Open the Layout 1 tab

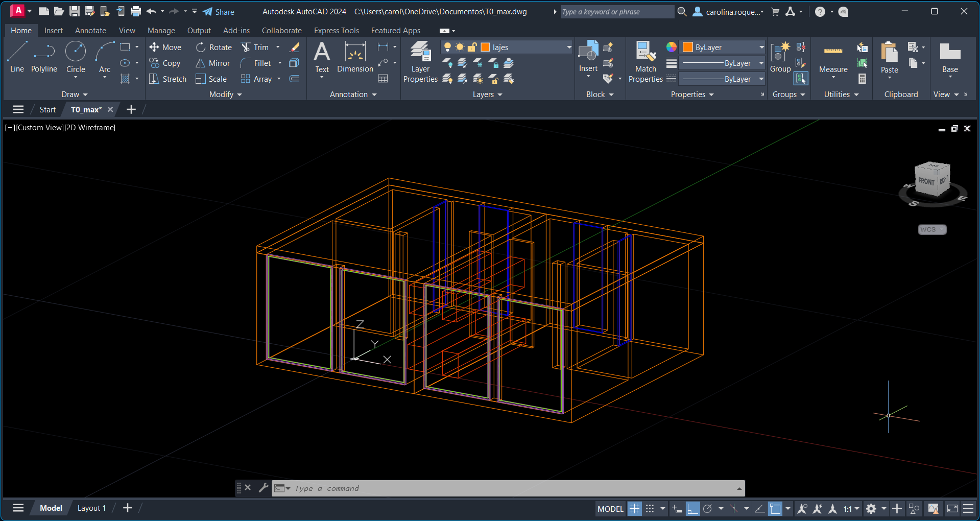click(x=91, y=508)
